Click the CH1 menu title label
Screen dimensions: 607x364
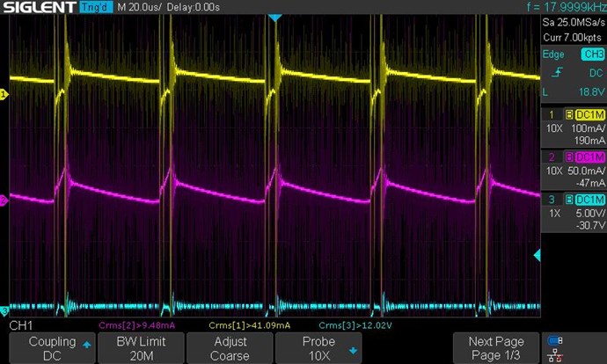(21, 325)
